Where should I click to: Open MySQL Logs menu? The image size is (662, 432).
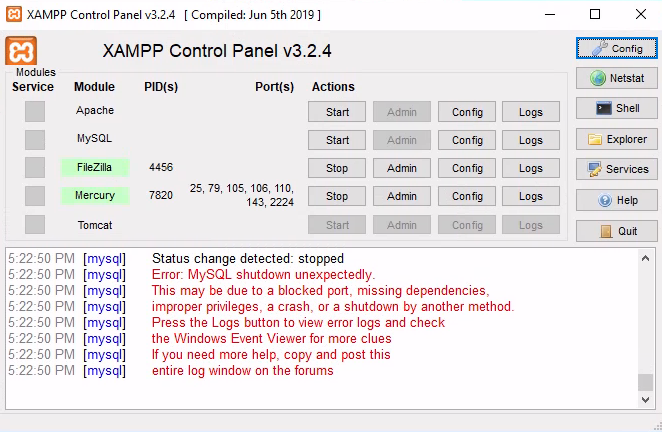click(x=531, y=140)
